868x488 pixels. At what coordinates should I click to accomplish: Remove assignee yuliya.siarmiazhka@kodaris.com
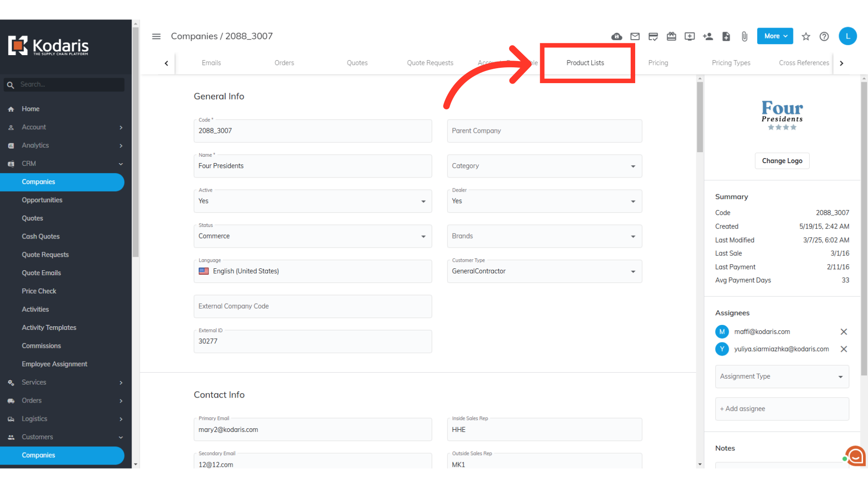pyautogui.click(x=844, y=349)
